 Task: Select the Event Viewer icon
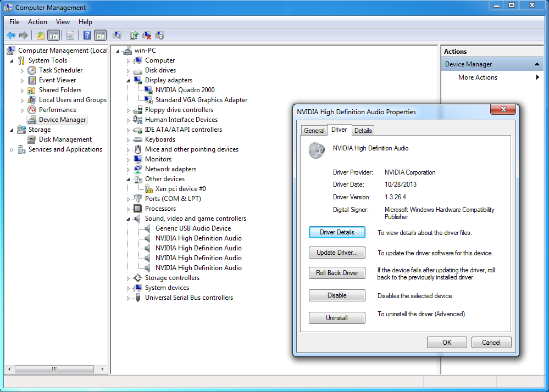point(32,80)
